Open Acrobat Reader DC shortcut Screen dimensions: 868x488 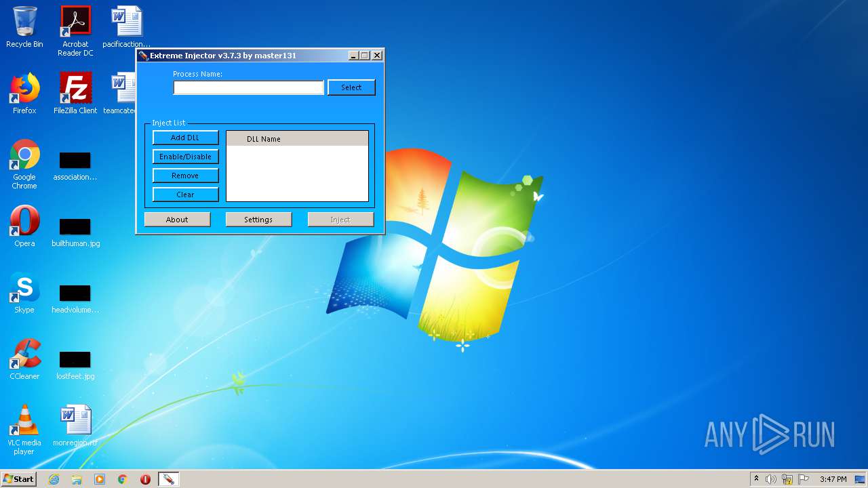coord(75,31)
